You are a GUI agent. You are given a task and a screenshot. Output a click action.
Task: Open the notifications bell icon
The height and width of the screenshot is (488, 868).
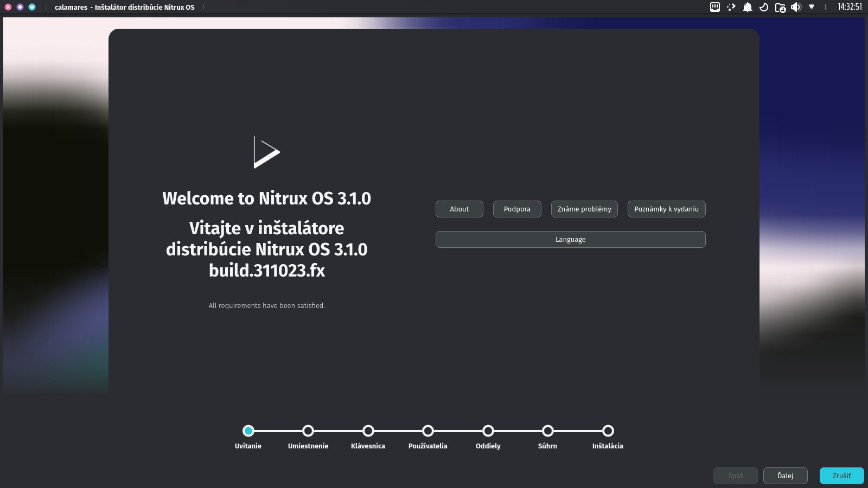pyautogui.click(x=748, y=7)
